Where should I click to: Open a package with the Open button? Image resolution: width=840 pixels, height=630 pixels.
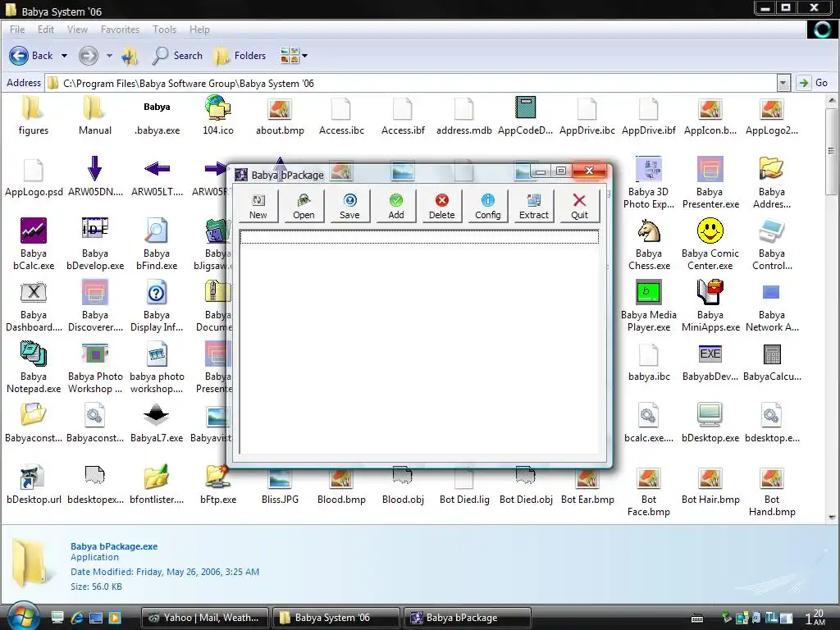(304, 206)
